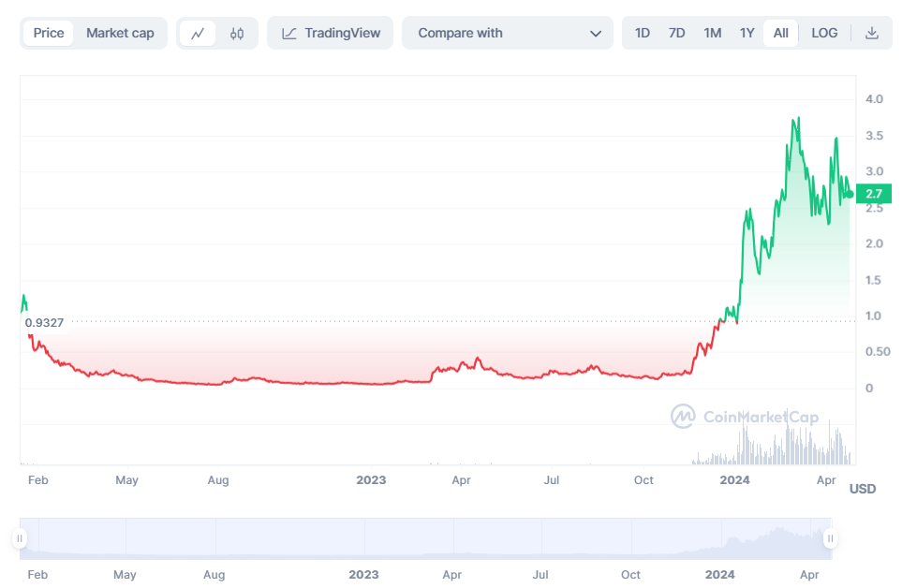Click the left range selector handle
Image resolution: width=902 pixels, height=588 pixels.
(x=22, y=537)
